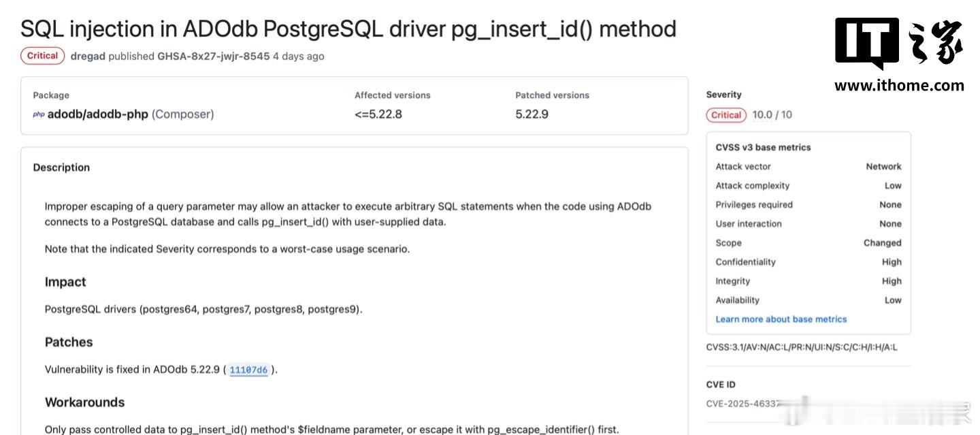980x435 pixels.
Task: Click the 10.0 / 10 severity score
Action: (x=772, y=115)
